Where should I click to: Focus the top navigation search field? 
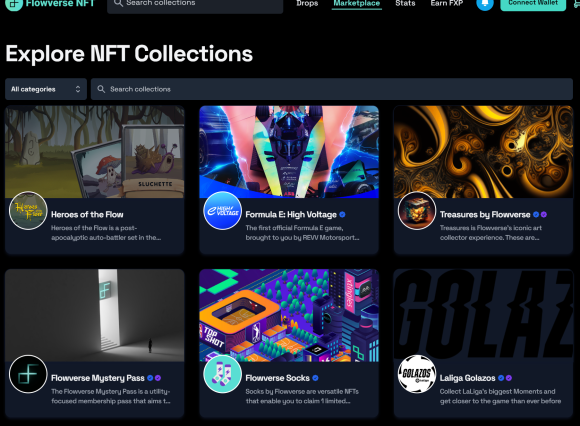click(195, 4)
